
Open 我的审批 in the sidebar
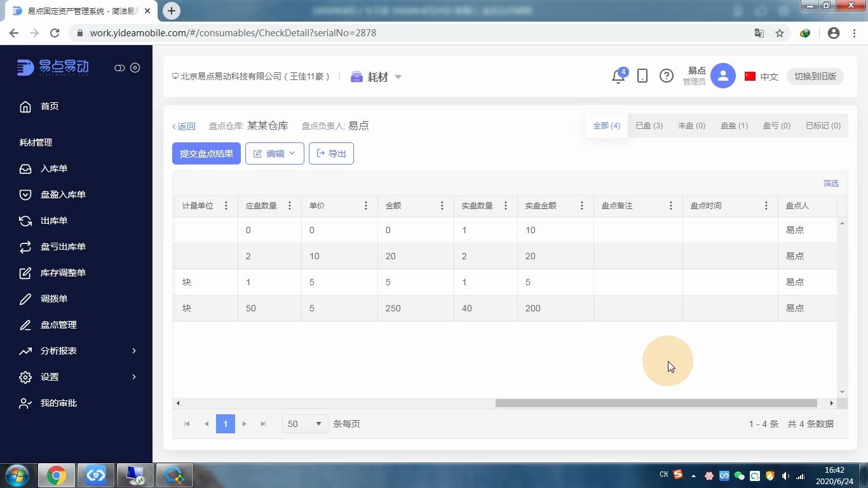pos(58,403)
